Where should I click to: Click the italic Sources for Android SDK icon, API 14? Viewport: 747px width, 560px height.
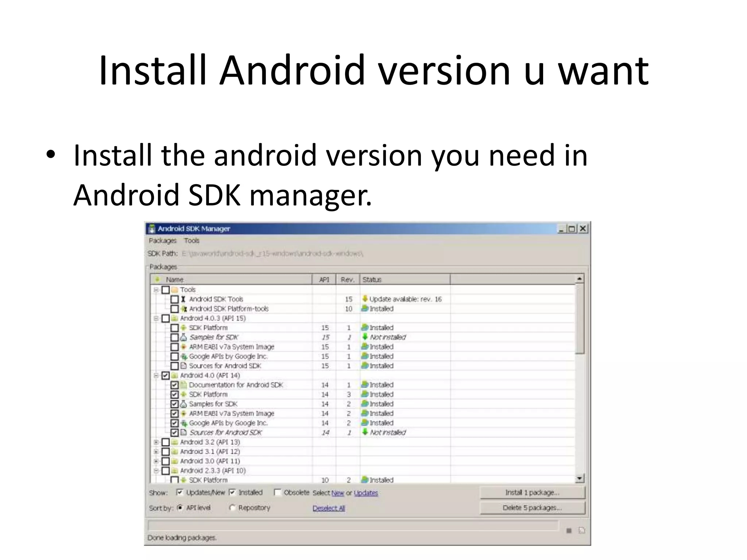coord(184,432)
